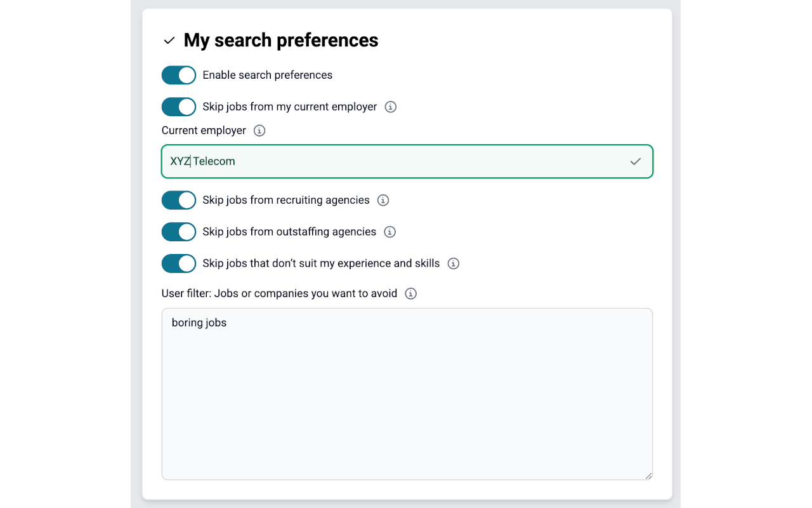Click the Enable search preferences label text
The image size is (812, 508).
pos(268,75)
